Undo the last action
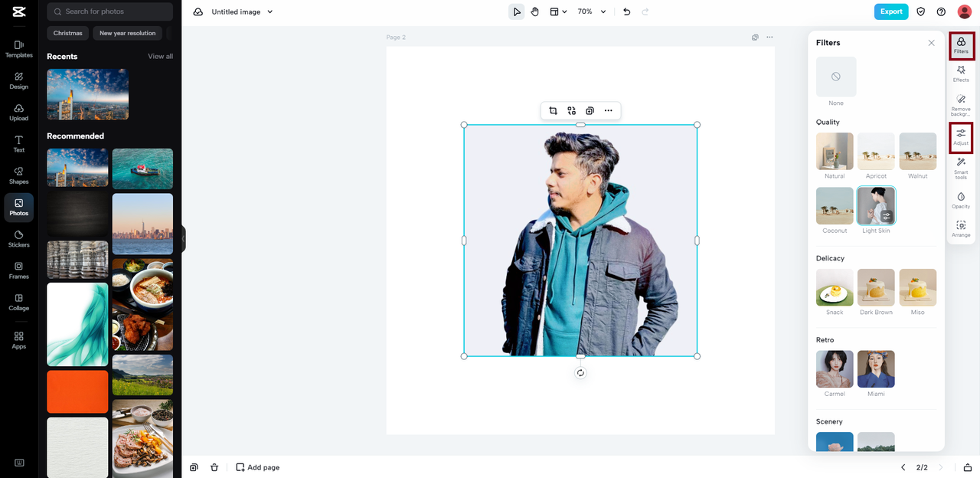The image size is (980, 478). (x=627, y=11)
